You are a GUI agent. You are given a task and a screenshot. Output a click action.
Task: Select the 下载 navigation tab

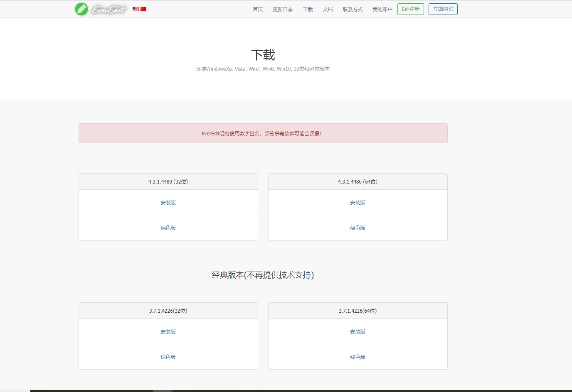pos(307,9)
